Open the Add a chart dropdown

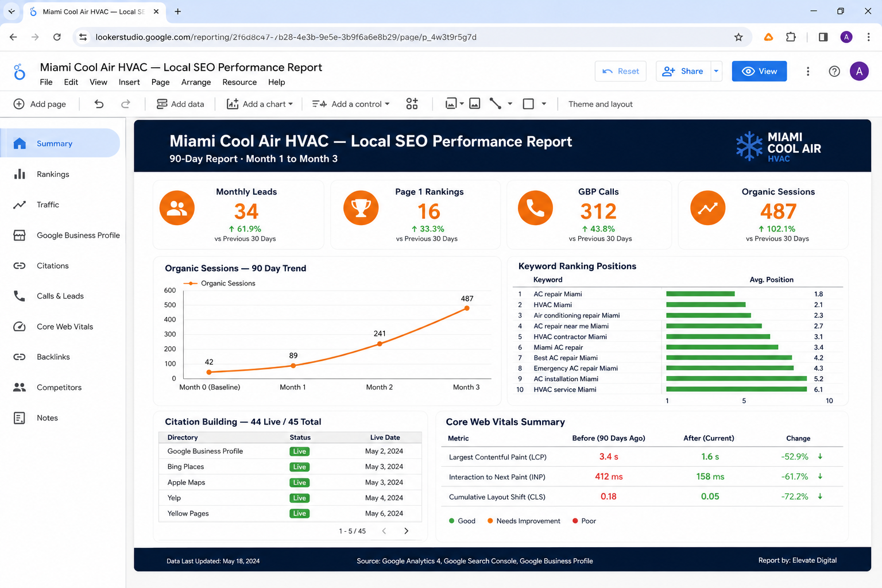260,104
